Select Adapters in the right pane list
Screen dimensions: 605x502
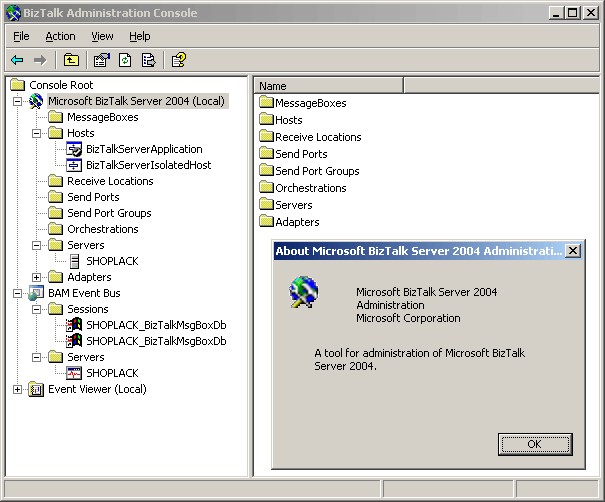click(297, 222)
